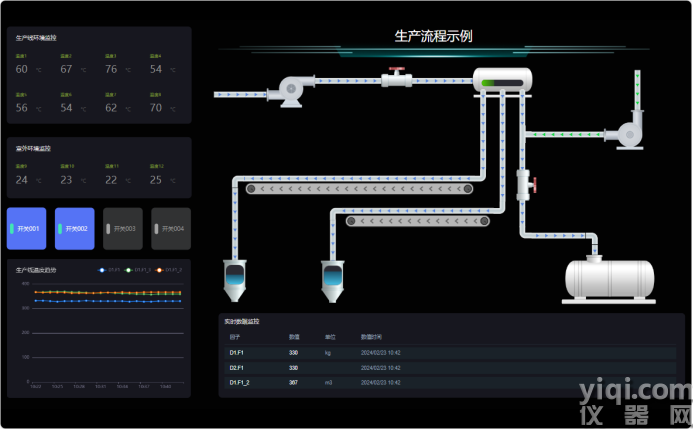Select the upper conveyor belt
Screen dimensions: 693x429
pyautogui.click(x=359, y=189)
